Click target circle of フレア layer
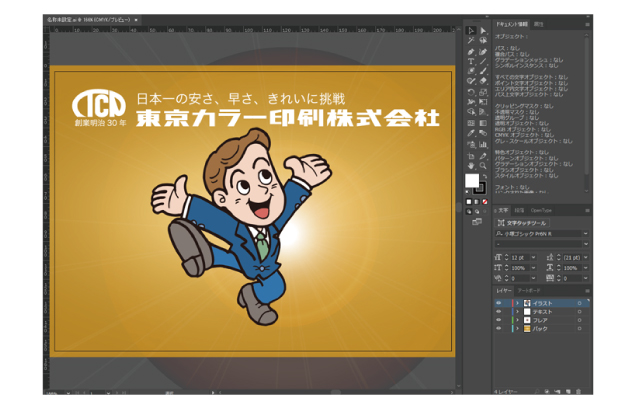This screenshot has height=412, width=629. point(579,320)
